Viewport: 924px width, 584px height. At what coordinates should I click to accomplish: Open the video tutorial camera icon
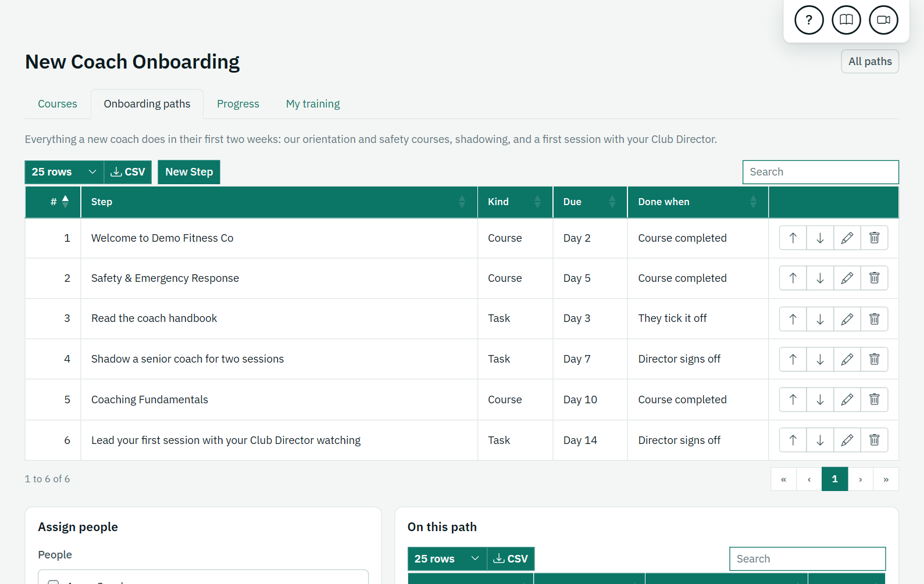(x=883, y=20)
